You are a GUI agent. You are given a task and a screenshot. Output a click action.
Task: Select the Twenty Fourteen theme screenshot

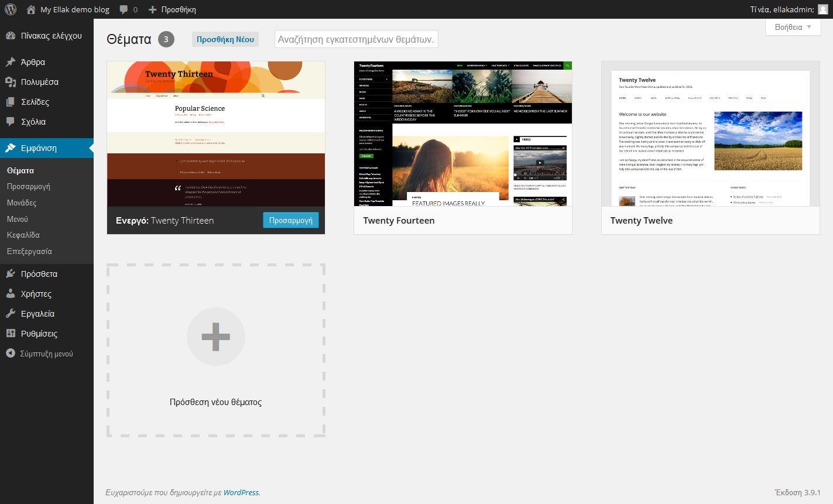point(463,134)
